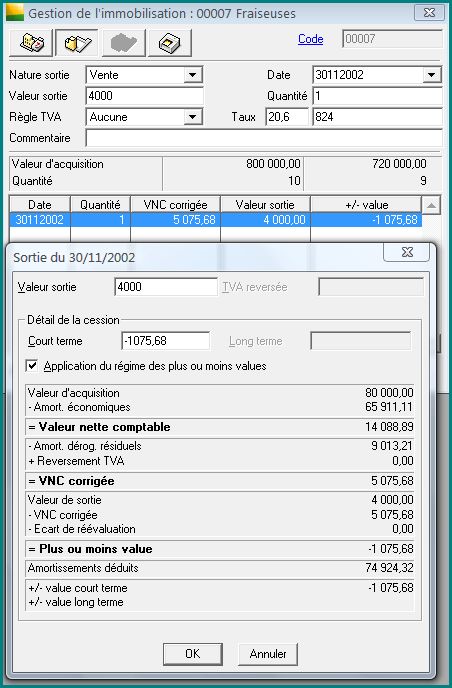Click the table scrollbar up arrow
Image resolution: width=452 pixels, height=688 pixels.
point(431,205)
